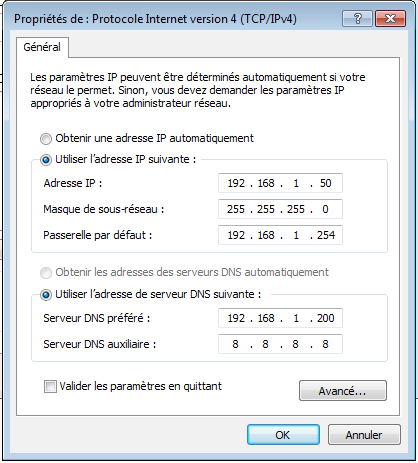Click the first 255 octet of subnet mask
The height and width of the screenshot is (463, 418).
tap(236, 209)
